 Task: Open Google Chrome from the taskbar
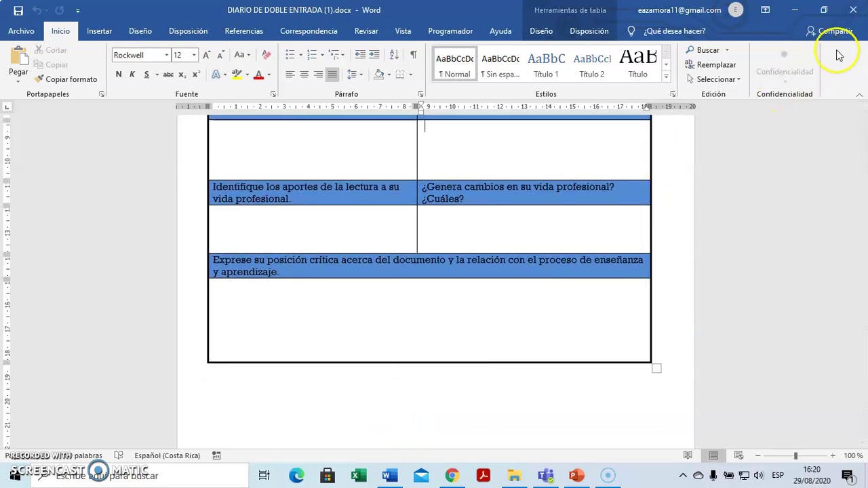[452, 476]
